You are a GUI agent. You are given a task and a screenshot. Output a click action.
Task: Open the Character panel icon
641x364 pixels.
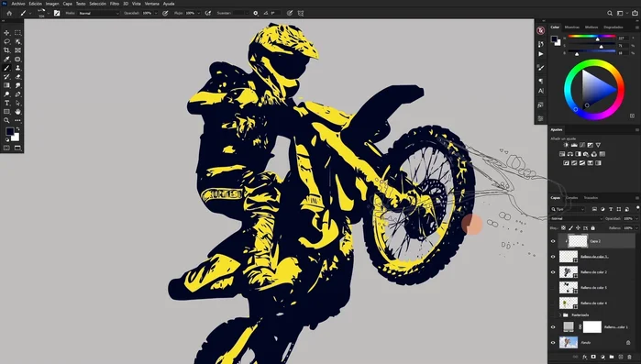pyautogui.click(x=540, y=91)
